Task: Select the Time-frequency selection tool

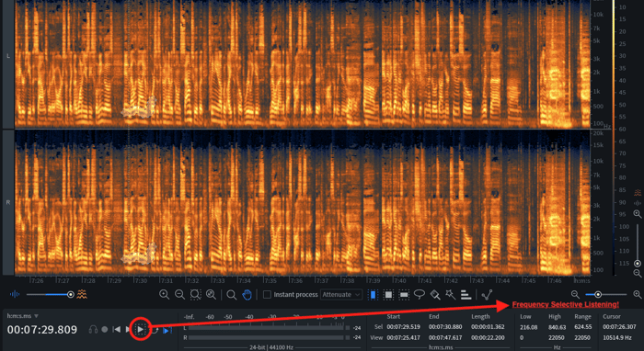Action: click(x=388, y=294)
